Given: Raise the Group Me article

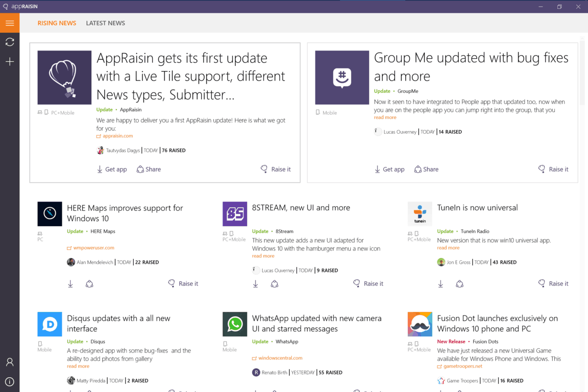Looking at the screenshot, I should click(553, 169).
